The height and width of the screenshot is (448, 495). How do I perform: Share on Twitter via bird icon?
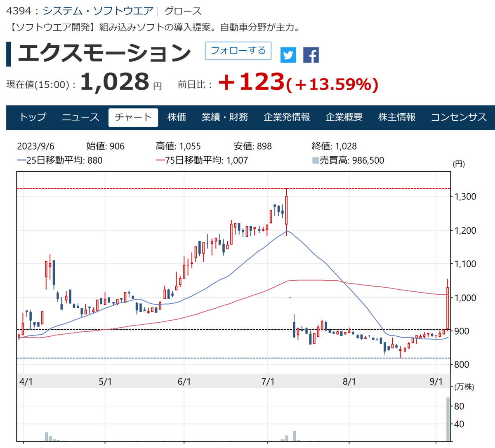[x=288, y=55]
